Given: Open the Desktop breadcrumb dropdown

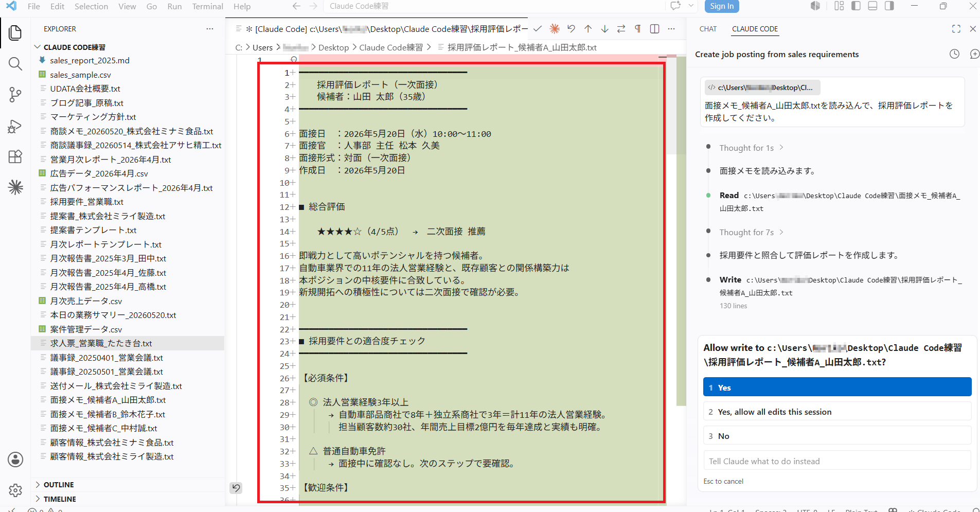Looking at the screenshot, I should click(333, 47).
